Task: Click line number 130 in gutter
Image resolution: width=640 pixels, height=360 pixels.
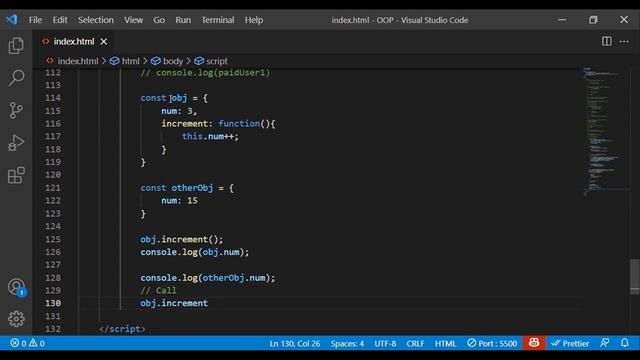Action: click(53, 303)
